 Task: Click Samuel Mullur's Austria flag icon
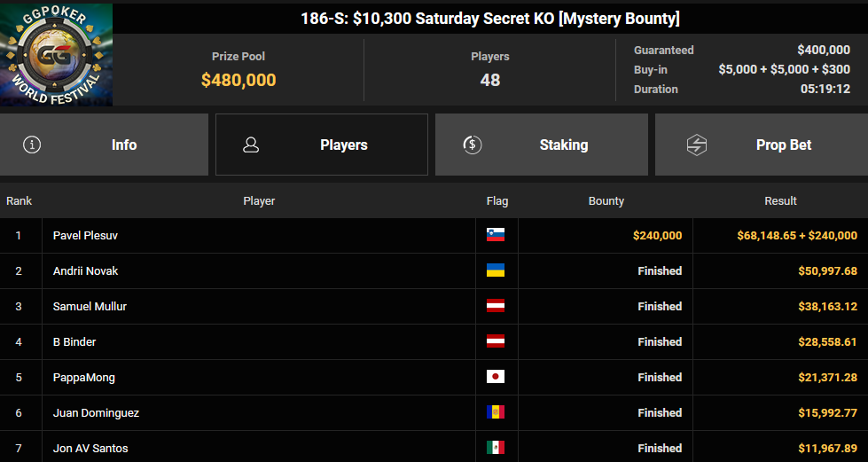tap(496, 306)
